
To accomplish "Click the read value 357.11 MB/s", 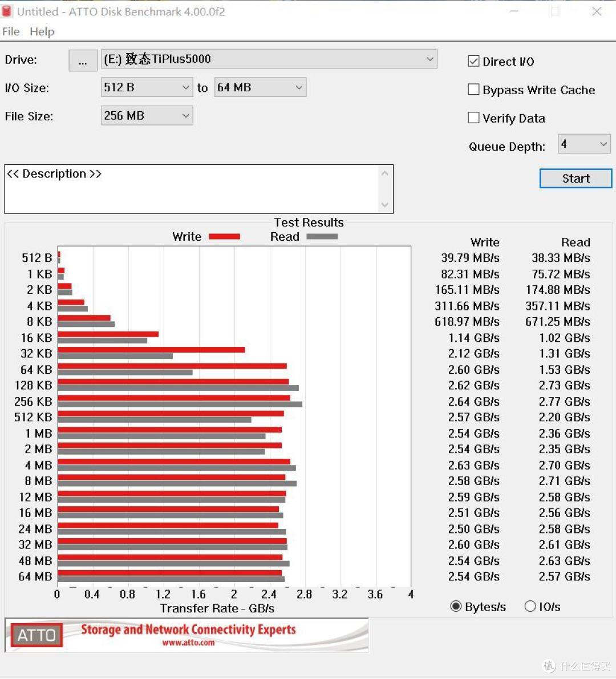I will [x=558, y=306].
